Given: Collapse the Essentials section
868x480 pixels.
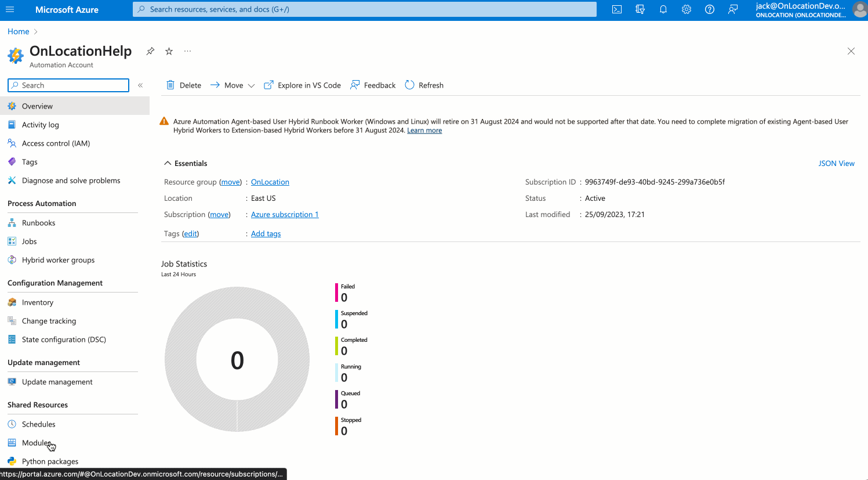Looking at the screenshot, I should (x=186, y=164).
